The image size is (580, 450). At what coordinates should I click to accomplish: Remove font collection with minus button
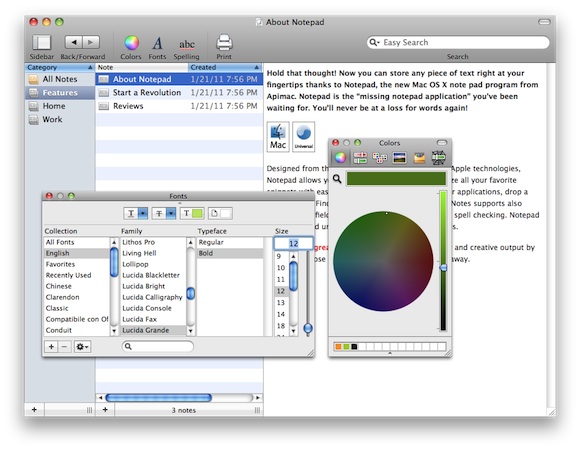click(x=64, y=347)
